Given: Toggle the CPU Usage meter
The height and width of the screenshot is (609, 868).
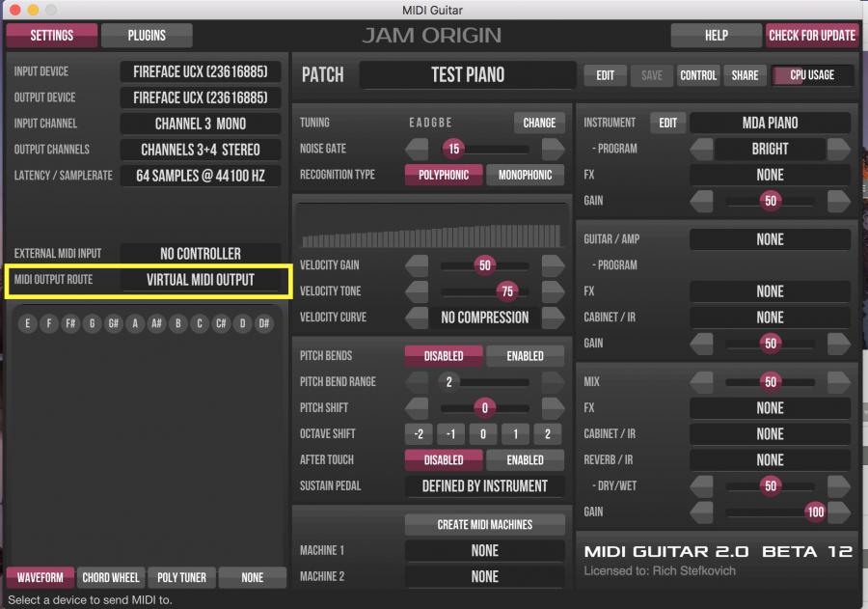Looking at the screenshot, I should coord(812,75).
